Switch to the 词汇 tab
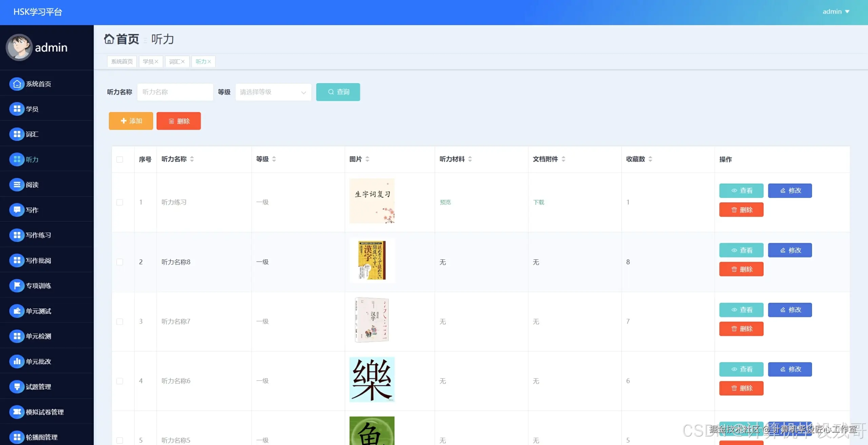 174,61
